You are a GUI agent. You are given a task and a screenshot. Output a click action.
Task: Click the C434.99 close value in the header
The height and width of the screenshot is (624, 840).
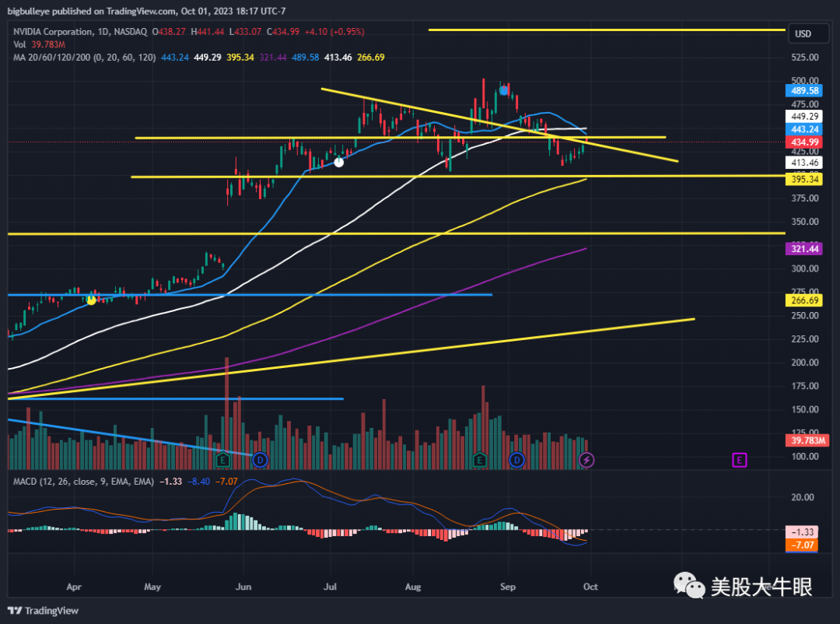tap(283, 32)
